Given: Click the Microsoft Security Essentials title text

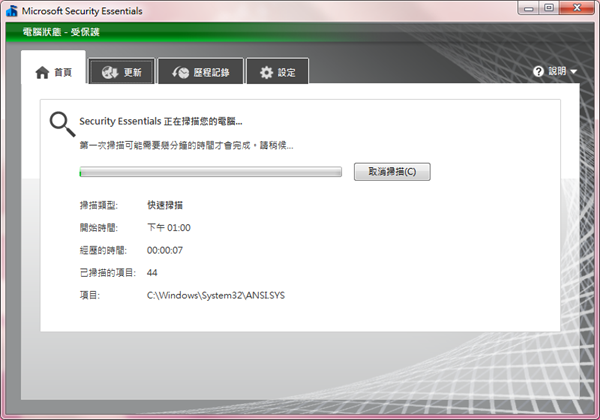Looking at the screenshot, I should [x=82, y=11].
